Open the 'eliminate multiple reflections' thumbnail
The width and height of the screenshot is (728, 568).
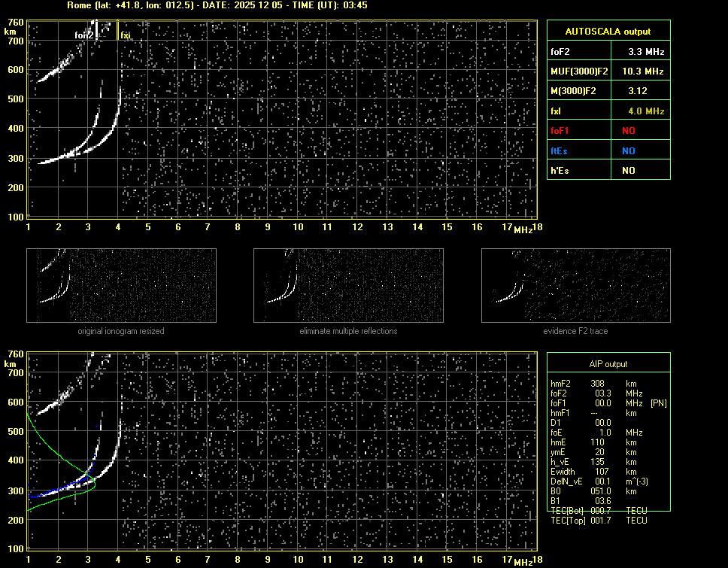pyautogui.click(x=348, y=285)
